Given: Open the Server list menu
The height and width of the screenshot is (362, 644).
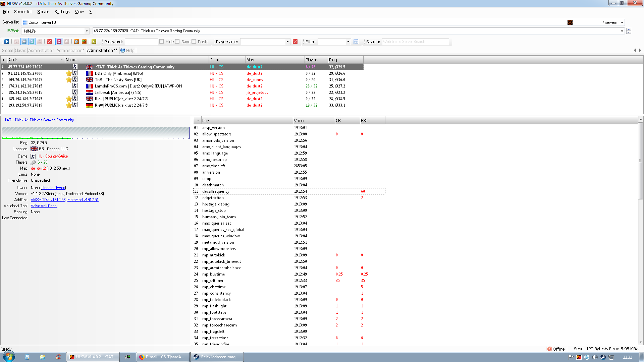Looking at the screenshot, I should [x=23, y=12].
